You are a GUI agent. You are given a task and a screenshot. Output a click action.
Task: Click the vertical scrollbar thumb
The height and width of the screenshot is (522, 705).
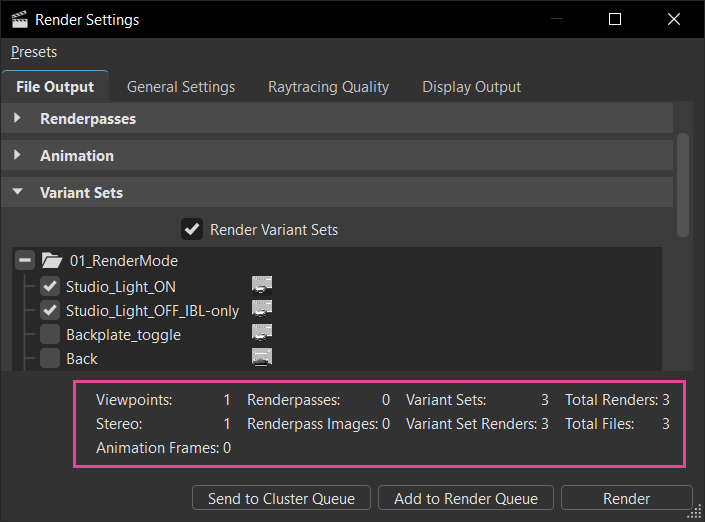683,185
